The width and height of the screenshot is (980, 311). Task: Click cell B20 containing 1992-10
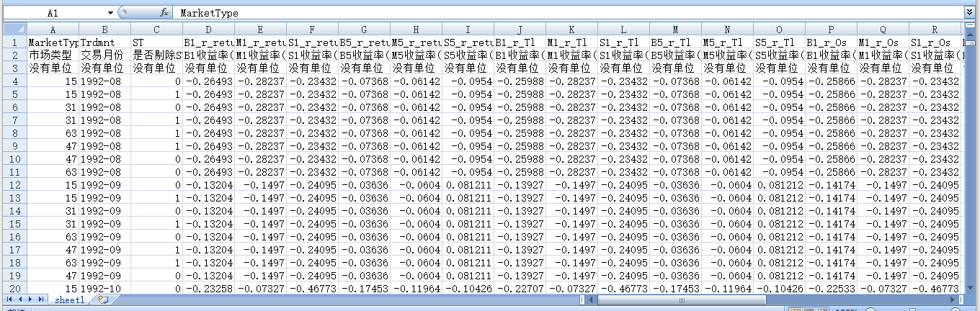(104, 288)
